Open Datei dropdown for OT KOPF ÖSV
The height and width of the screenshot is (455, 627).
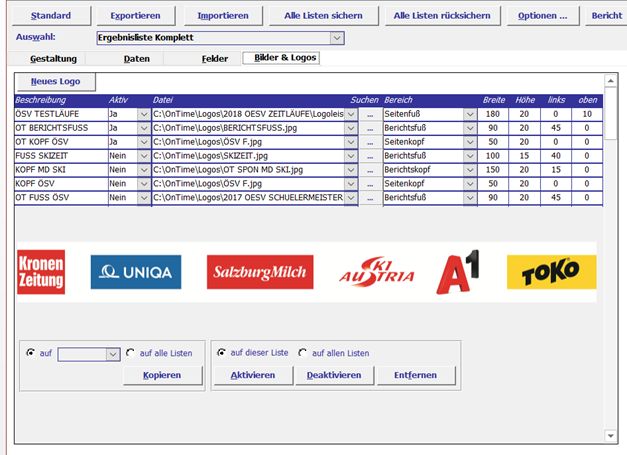tap(351, 142)
